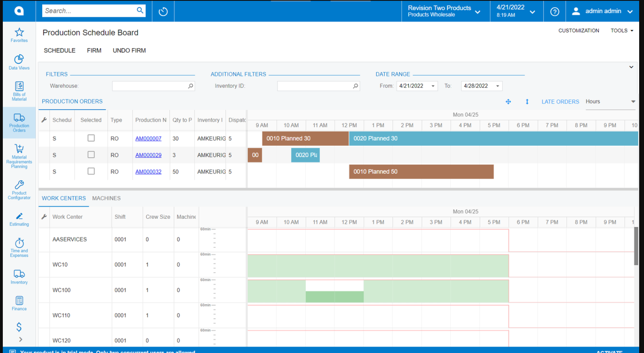
Task: Click the search magnifier icon
Action: click(x=140, y=10)
